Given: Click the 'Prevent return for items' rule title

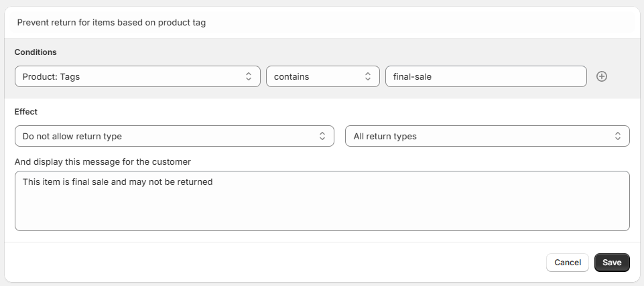Looking at the screenshot, I should [x=111, y=23].
